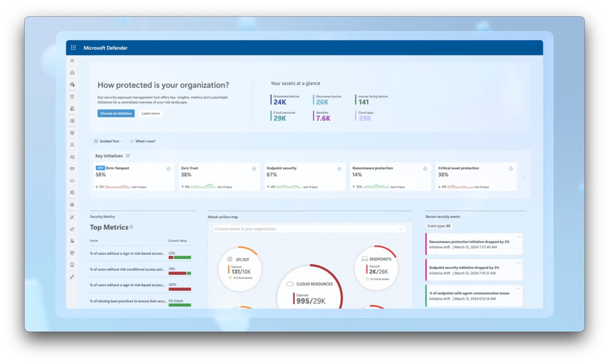Image resolution: width=609 pixels, height=364 pixels.
Task: Open the Critical asset protection initiative card
Action: click(476, 177)
